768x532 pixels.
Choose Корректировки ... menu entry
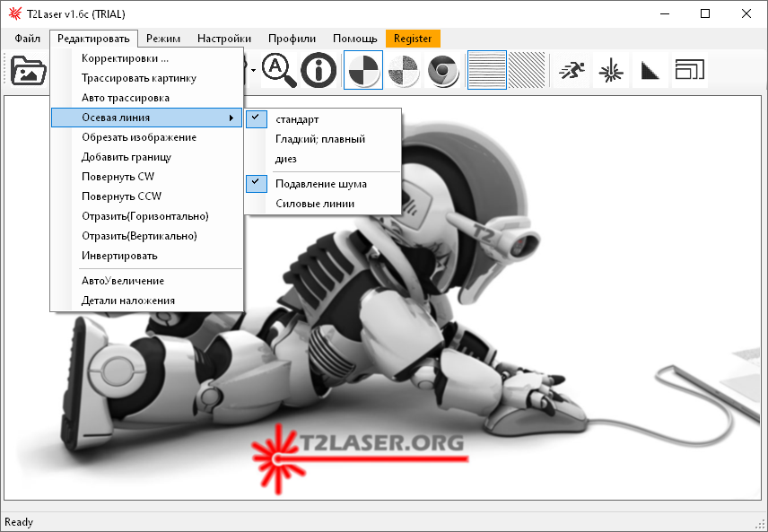tap(146, 58)
